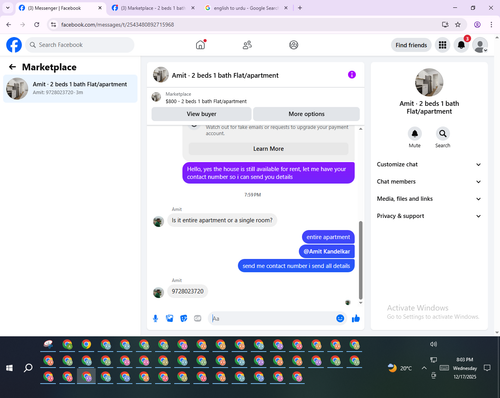Click the More options button
The width and height of the screenshot is (500, 398).
pos(306,114)
